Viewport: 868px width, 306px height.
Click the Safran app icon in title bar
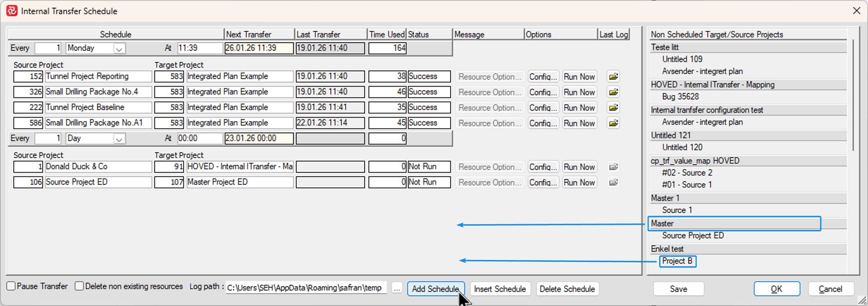12,11
